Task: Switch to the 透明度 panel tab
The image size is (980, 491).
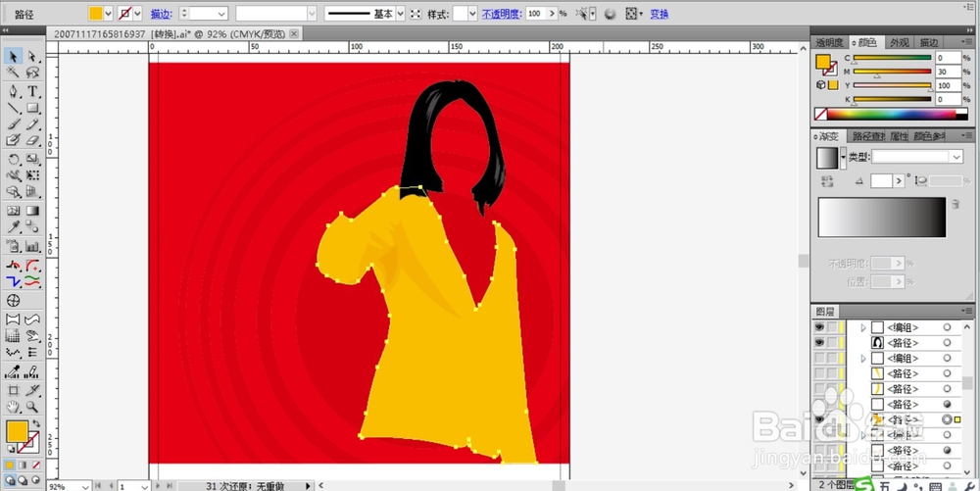Action: click(x=829, y=42)
